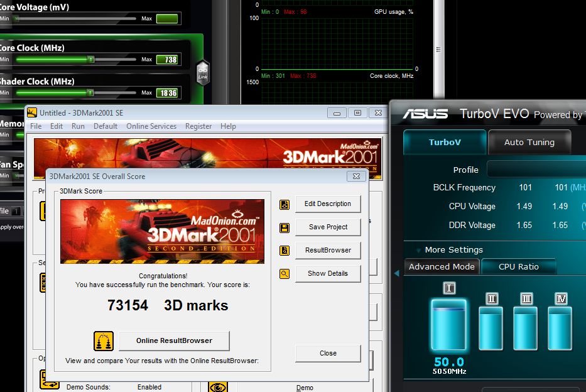Screen dimensions: 586x392
Task: Select CPU core III bar in TurboV
Action: tap(525, 328)
